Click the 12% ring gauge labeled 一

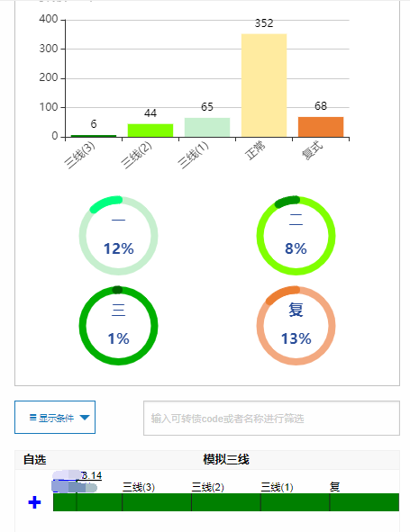click(119, 236)
